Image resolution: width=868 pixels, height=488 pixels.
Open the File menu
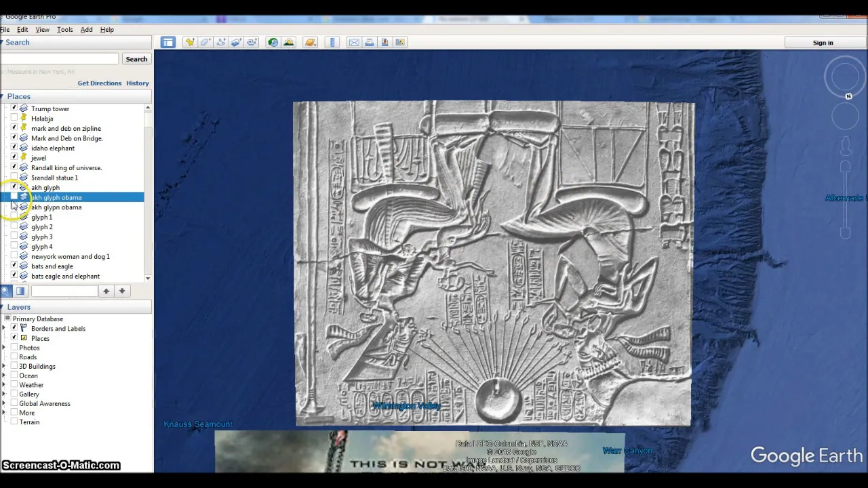[x=4, y=30]
